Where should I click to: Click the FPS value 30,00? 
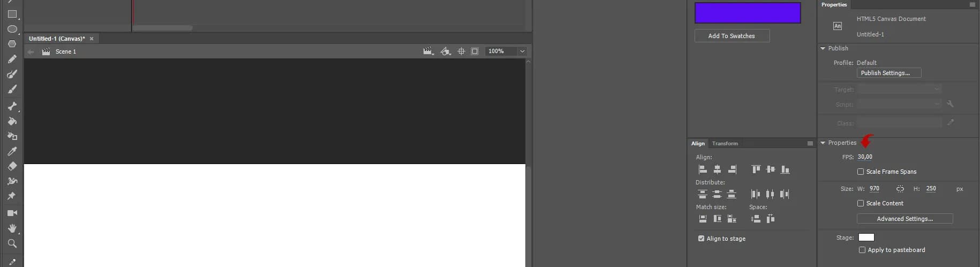pos(864,157)
